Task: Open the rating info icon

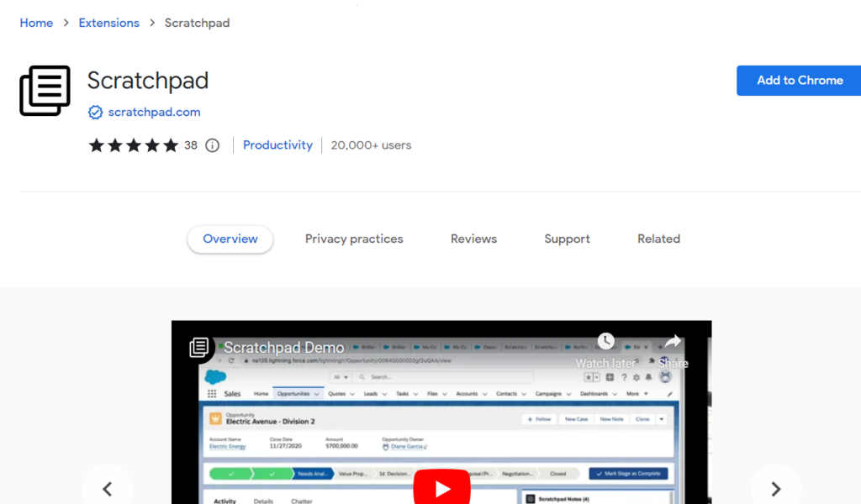Action: [213, 145]
